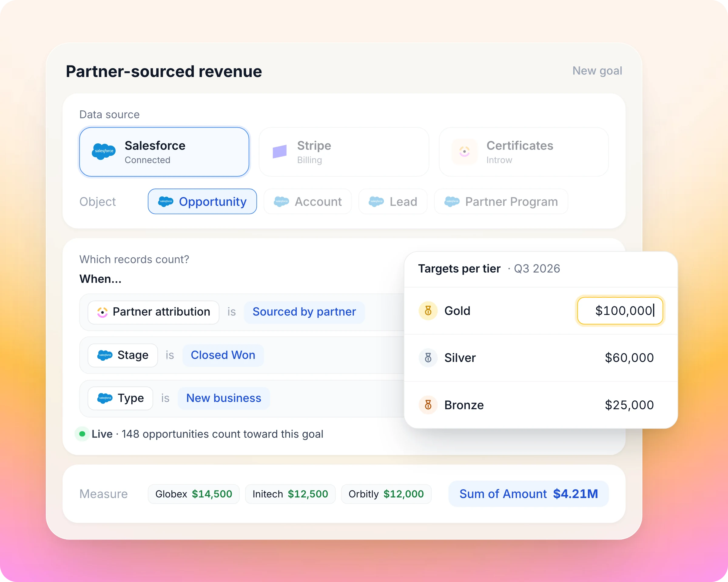
Task: Click Salesforce icon in Type chip
Action: (x=105, y=398)
